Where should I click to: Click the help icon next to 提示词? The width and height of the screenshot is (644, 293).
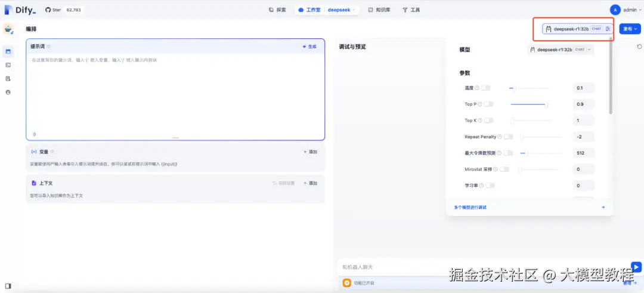48,47
